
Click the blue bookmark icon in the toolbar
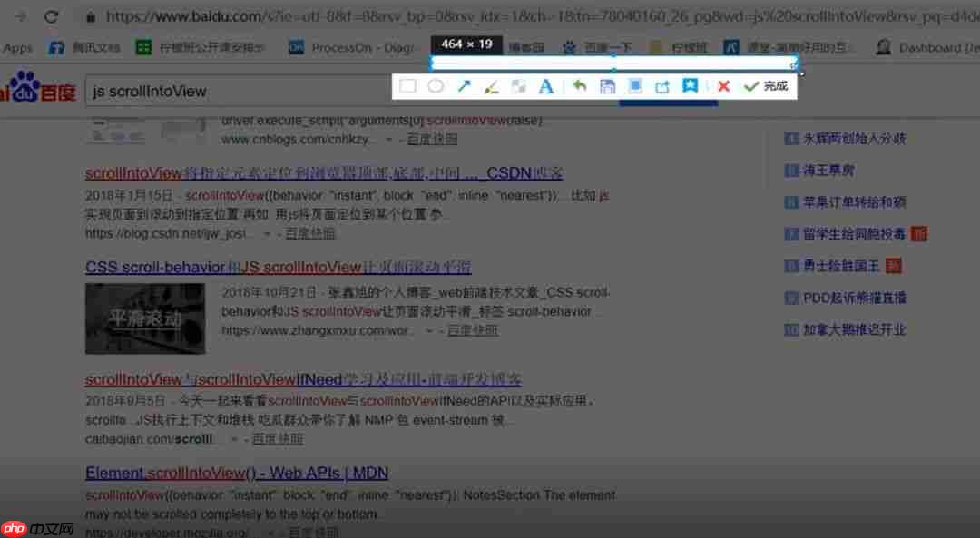(x=691, y=86)
